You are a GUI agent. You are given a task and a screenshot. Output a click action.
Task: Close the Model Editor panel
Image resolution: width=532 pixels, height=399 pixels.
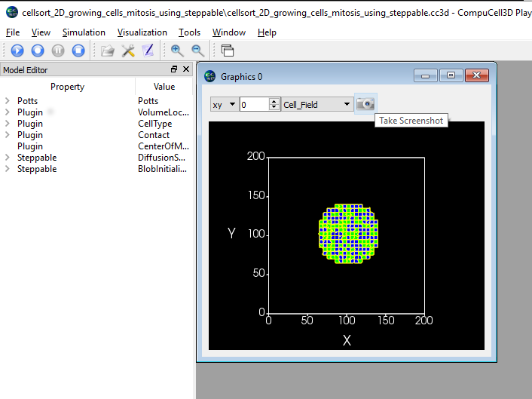click(x=186, y=69)
